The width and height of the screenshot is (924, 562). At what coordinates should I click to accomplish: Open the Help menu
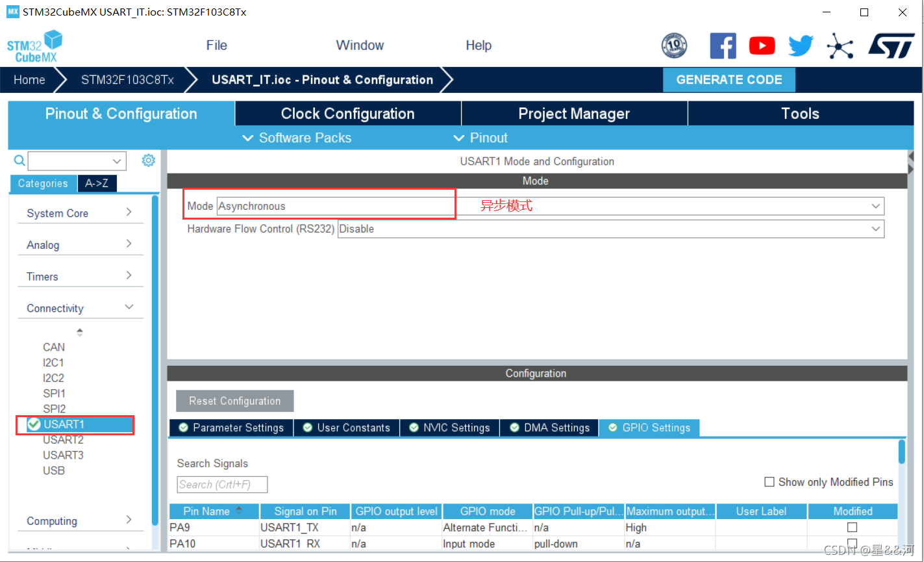(479, 45)
